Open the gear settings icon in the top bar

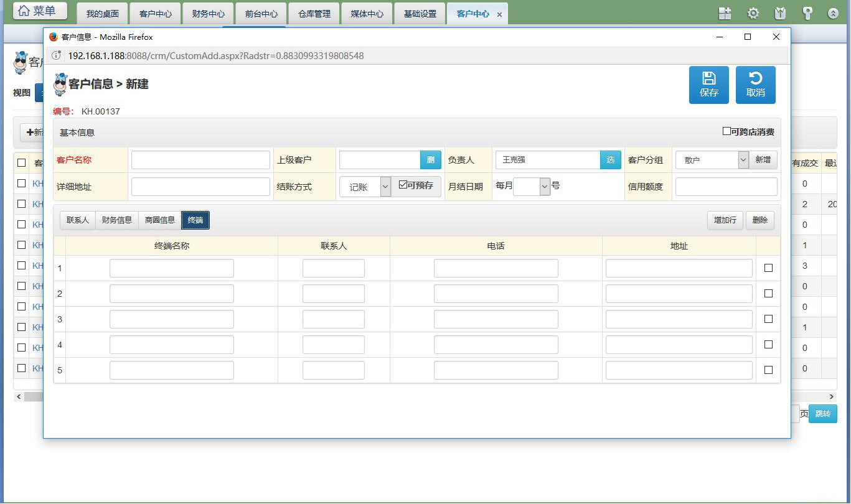click(x=753, y=13)
